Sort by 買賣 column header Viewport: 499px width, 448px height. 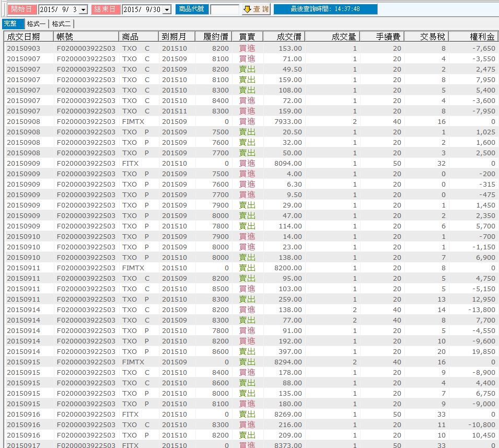[x=247, y=37]
